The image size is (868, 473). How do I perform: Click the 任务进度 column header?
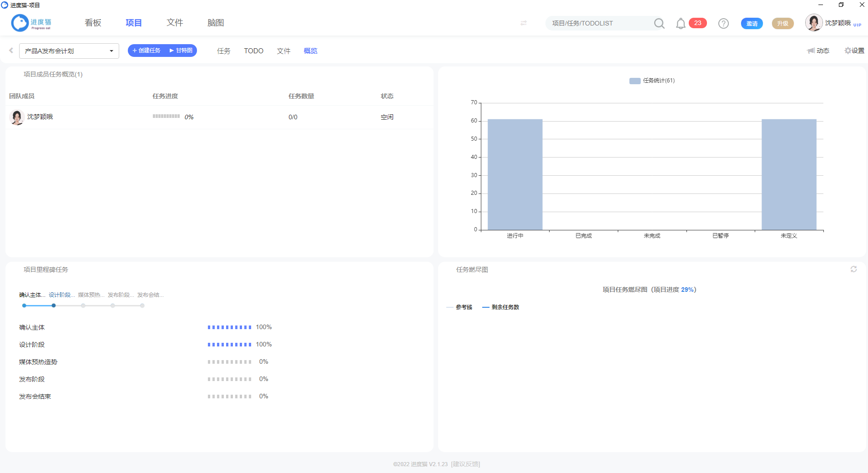click(x=165, y=96)
